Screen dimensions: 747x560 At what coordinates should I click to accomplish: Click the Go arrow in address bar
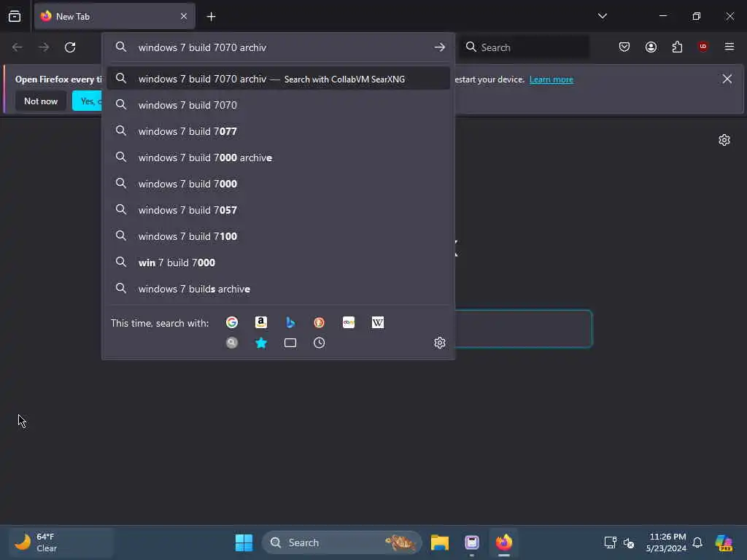click(x=440, y=47)
